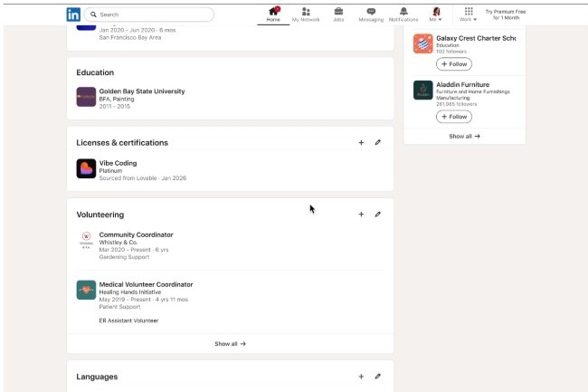This screenshot has height=392, width=588.
Task: Go to My Network
Action: click(x=306, y=14)
